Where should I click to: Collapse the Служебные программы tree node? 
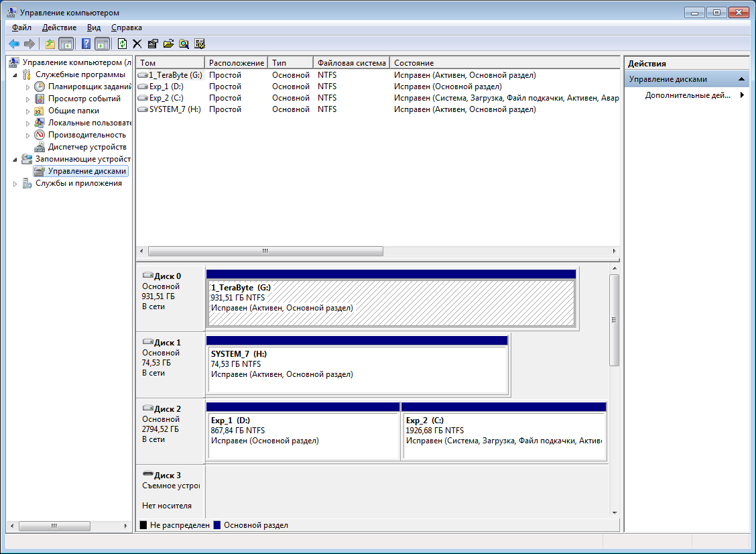tap(16, 74)
